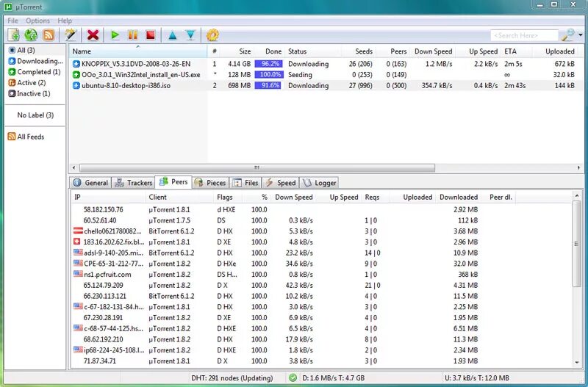Sort torrents by ETA column header
This screenshot has width=588, height=387.
click(516, 51)
